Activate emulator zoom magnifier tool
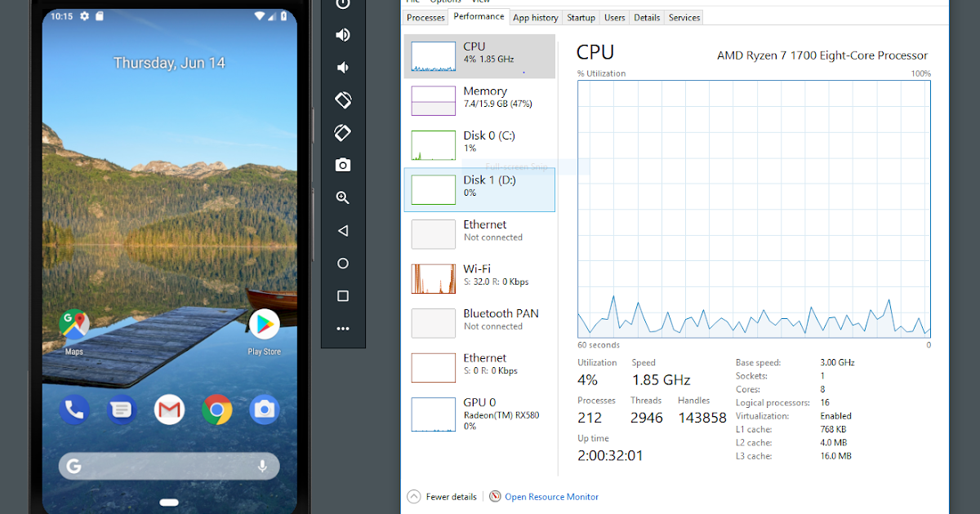 coord(343,197)
